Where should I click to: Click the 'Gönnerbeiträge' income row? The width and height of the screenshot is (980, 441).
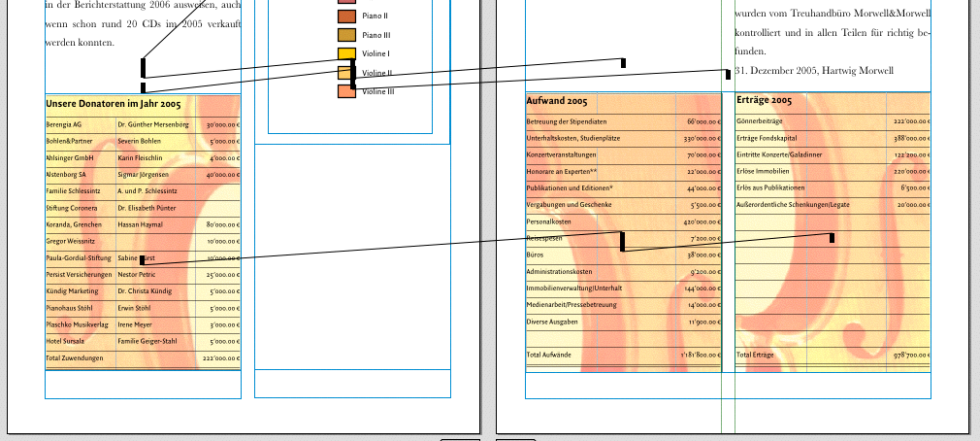click(760, 122)
